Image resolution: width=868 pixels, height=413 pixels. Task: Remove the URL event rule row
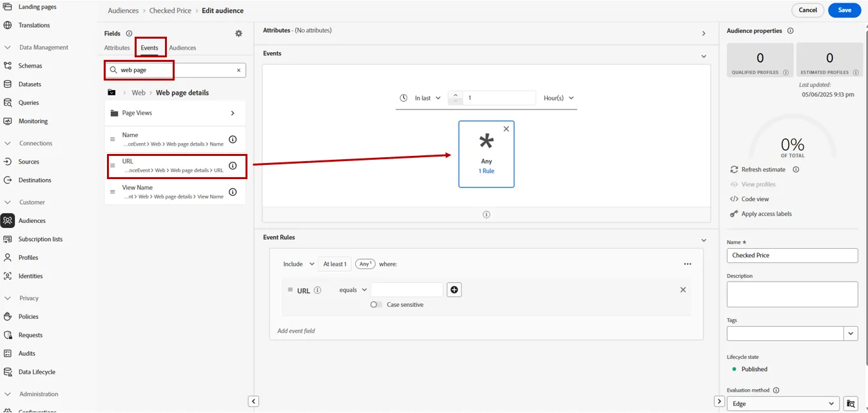point(683,290)
